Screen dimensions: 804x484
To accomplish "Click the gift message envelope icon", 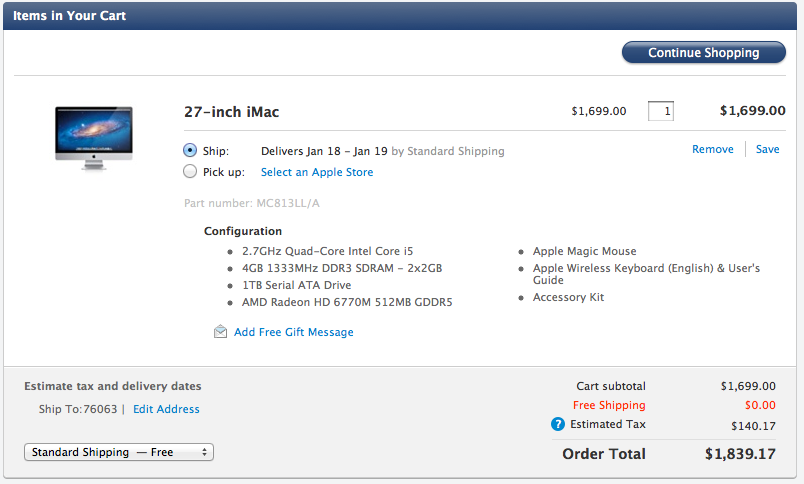I will 220,332.
